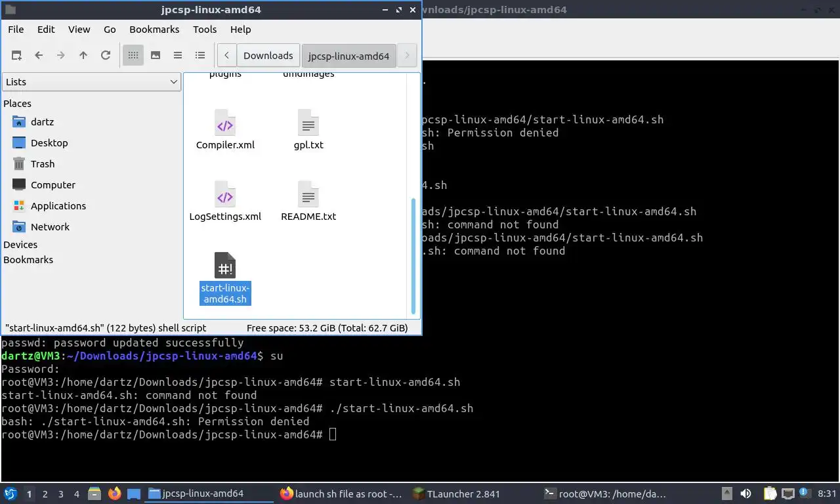
Task: Open update notifier tray icon
Action: pyautogui.click(x=805, y=493)
